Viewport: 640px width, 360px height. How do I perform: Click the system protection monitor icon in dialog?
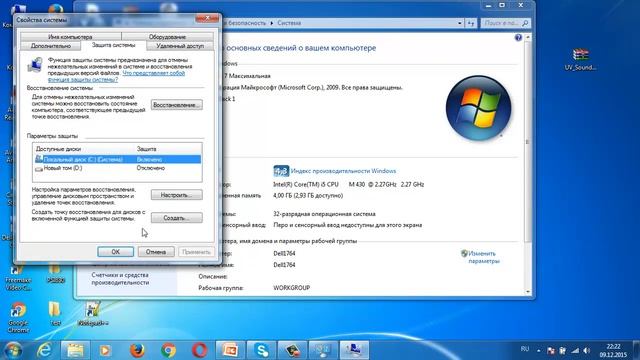35,64
